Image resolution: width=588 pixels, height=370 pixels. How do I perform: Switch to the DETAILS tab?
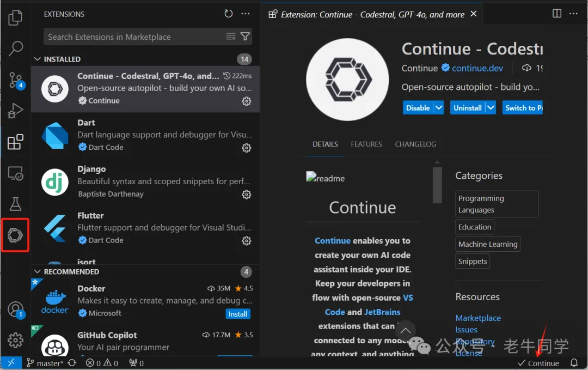[x=325, y=144]
